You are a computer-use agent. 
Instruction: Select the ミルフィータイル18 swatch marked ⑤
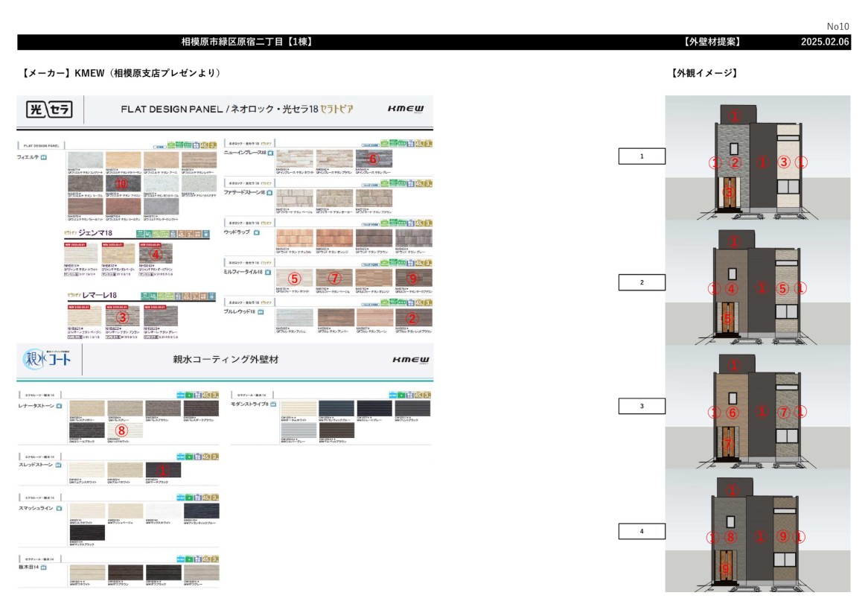[294, 278]
